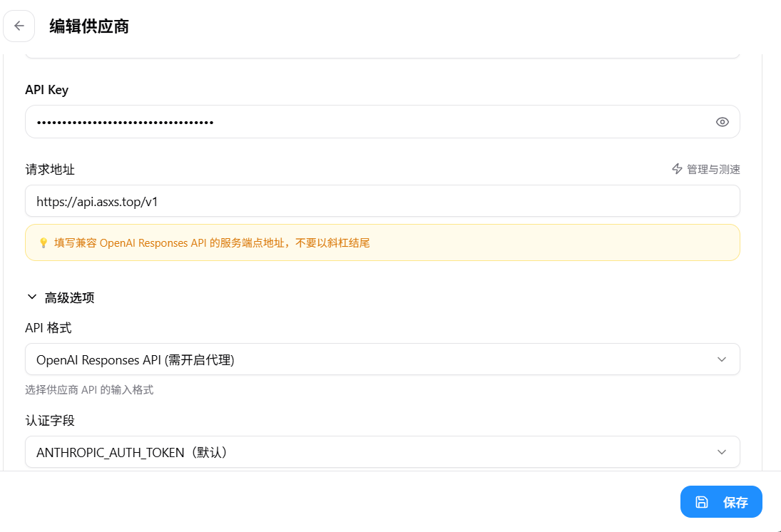Viewport: 781px width, 532px height.
Task: Open the API 格式 dropdown
Action: point(382,359)
